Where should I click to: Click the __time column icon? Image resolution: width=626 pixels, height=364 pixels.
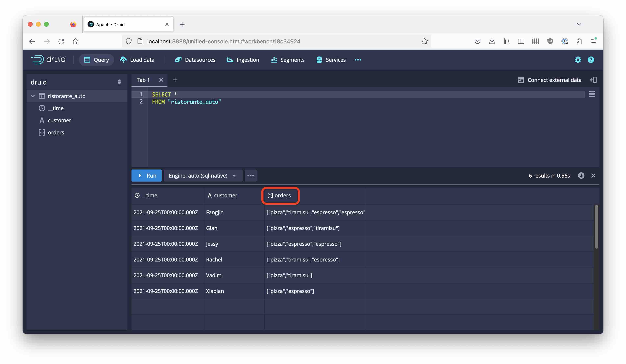(x=137, y=195)
